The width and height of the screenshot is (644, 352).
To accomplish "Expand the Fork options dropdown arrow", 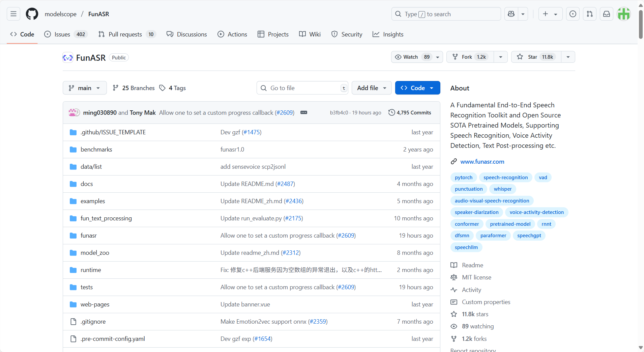I will click(501, 57).
